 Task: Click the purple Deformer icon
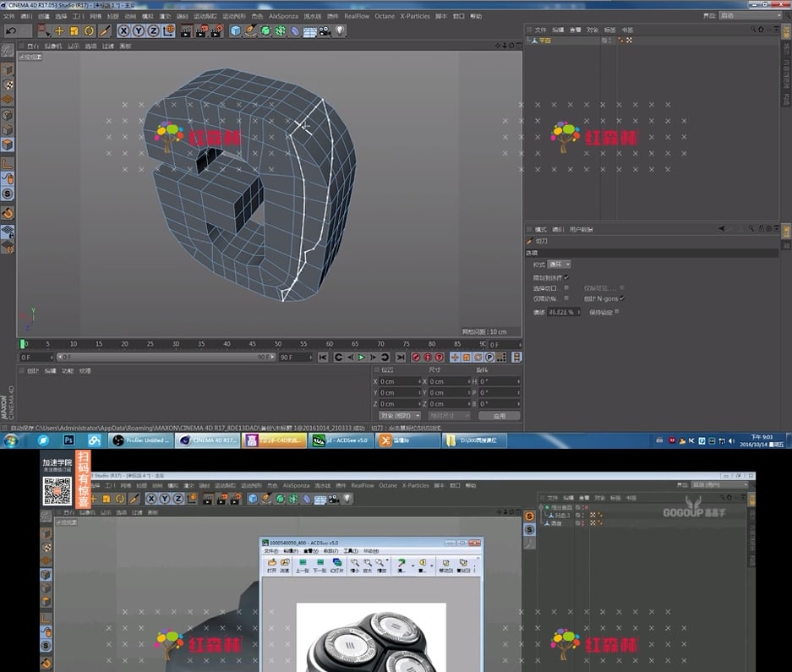pos(295,31)
